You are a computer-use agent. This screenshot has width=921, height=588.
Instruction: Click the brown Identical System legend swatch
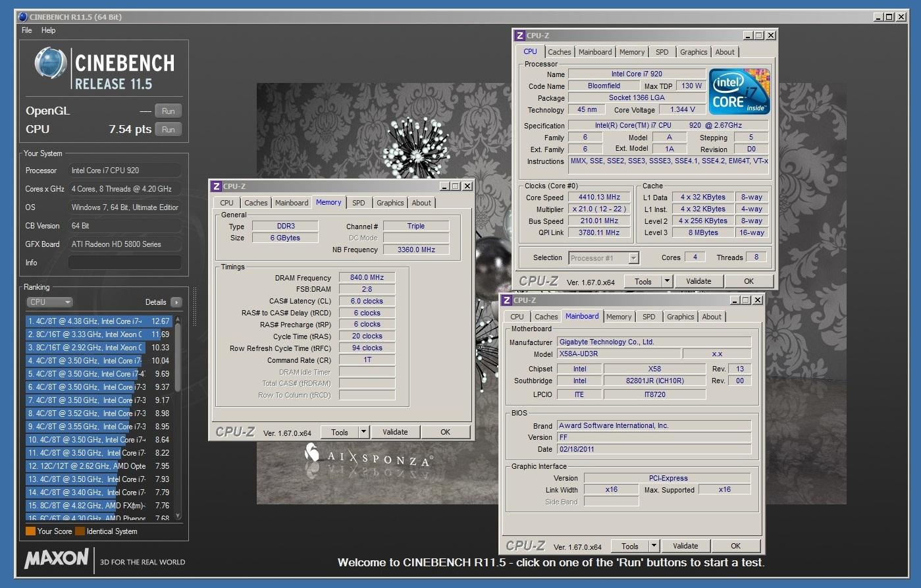coord(80,531)
